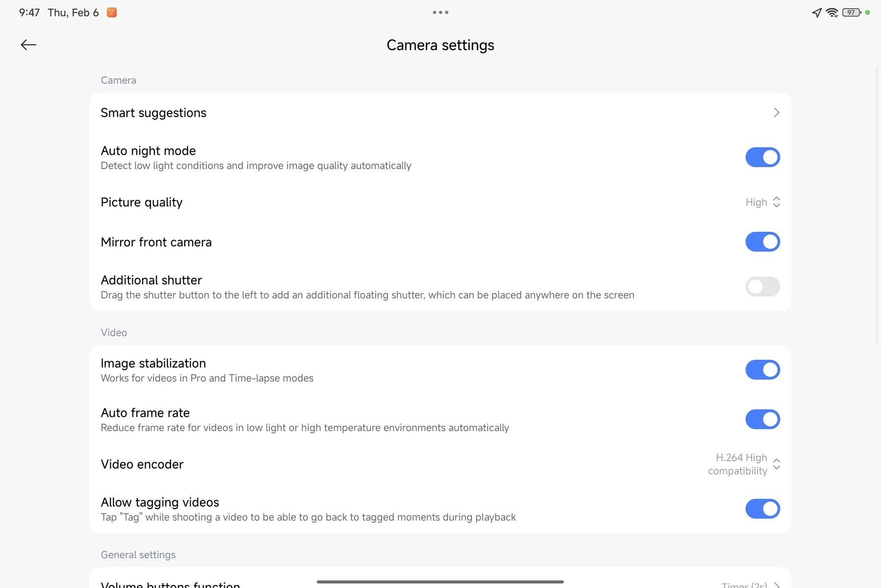Tap the back arrow icon
The height and width of the screenshot is (588, 881).
[28, 45]
